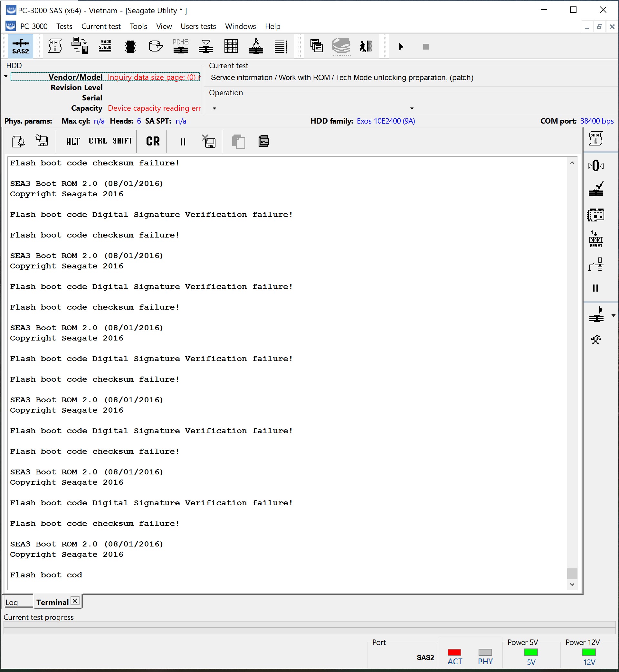Viewport: 619px width, 672px height.
Task: Open the drive ID scroll icon in toolbar
Action: [x=55, y=46]
